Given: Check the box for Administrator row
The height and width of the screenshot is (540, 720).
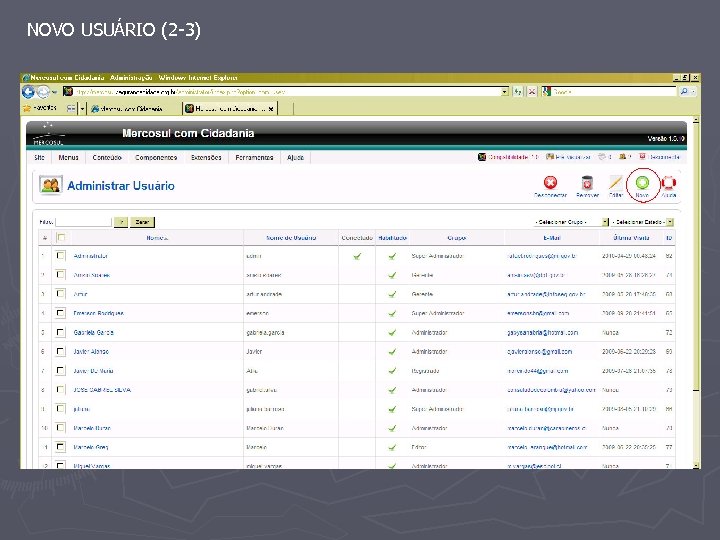Looking at the screenshot, I should (x=61, y=255).
